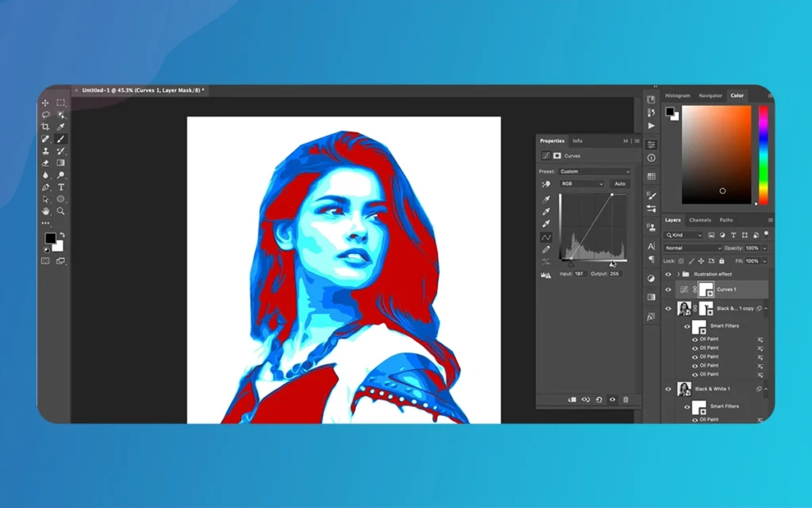Open the RGB channel dropdown
Viewport: 812px width, 508px height.
[x=582, y=183]
